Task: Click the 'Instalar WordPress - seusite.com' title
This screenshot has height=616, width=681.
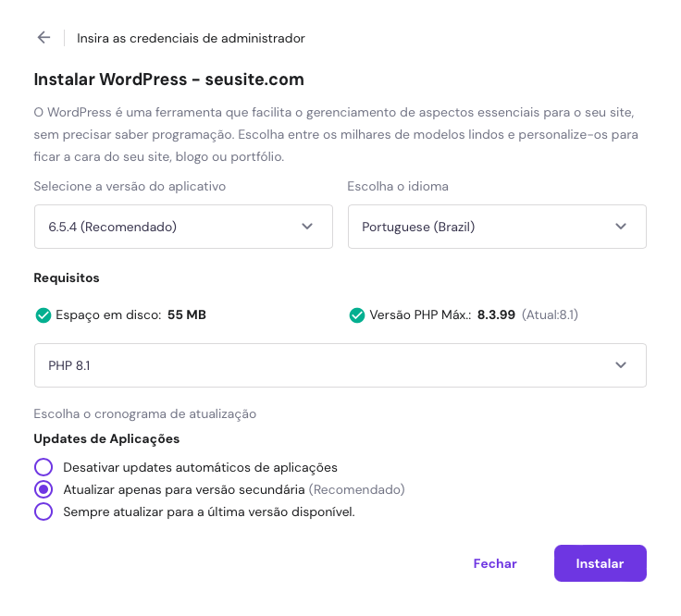Action: (168, 80)
